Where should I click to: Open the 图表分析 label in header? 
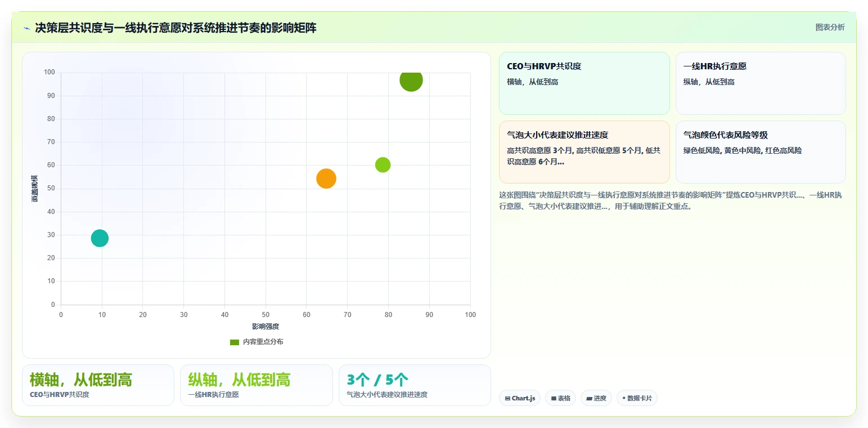(x=830, y=27)
